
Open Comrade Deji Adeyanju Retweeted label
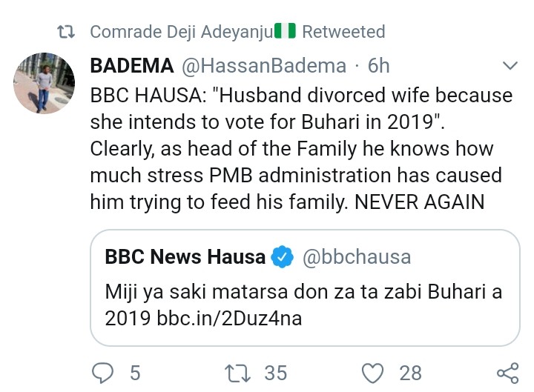237,32
